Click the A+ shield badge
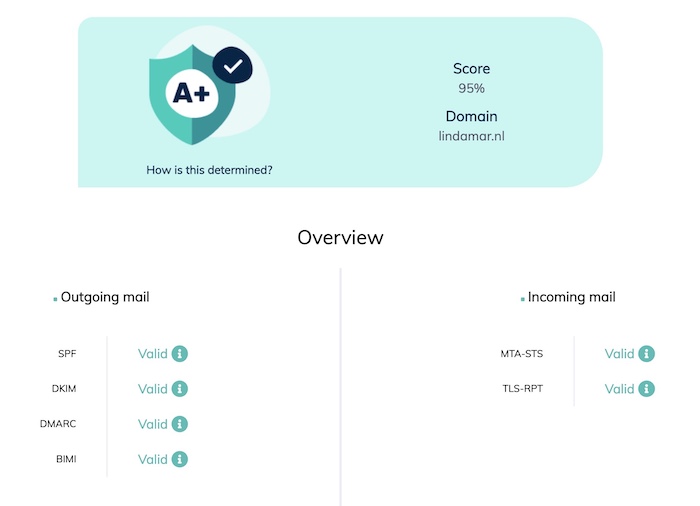700x506 pixels. click(x=192, y=95)
